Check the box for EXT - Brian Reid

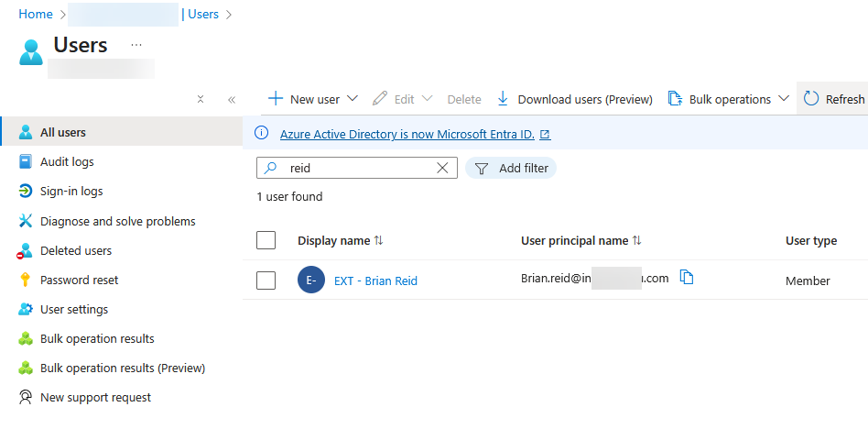pyautogui.click(x=266, y=280)
